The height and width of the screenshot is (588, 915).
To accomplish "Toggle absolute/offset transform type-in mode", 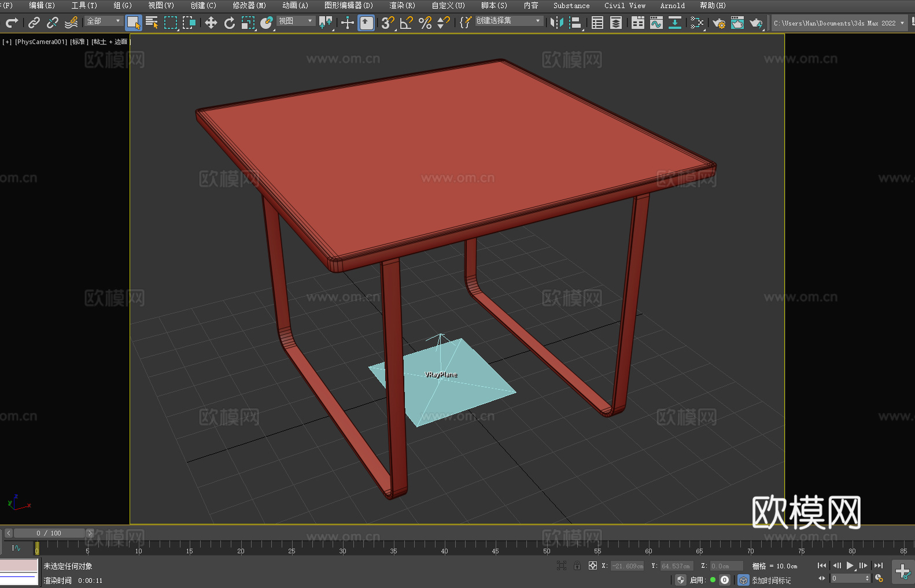I will 592,565.
